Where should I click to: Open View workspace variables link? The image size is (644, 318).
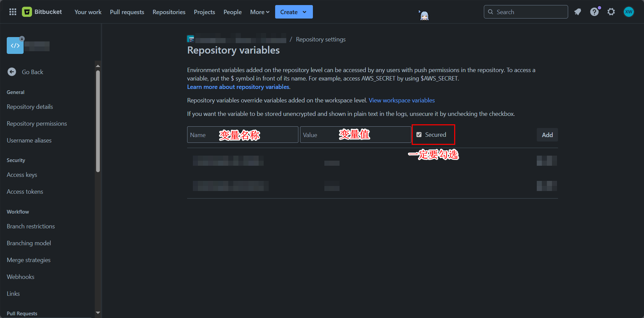coord(402,100)
